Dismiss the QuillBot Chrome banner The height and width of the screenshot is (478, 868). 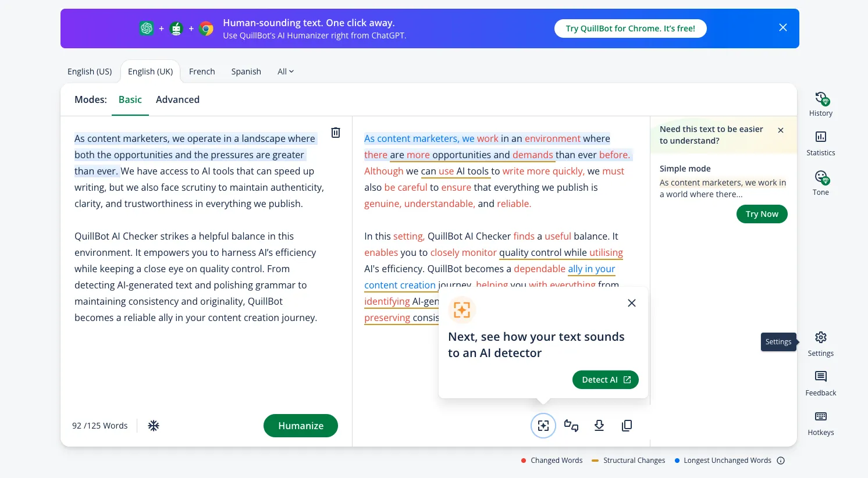[783, 28]
